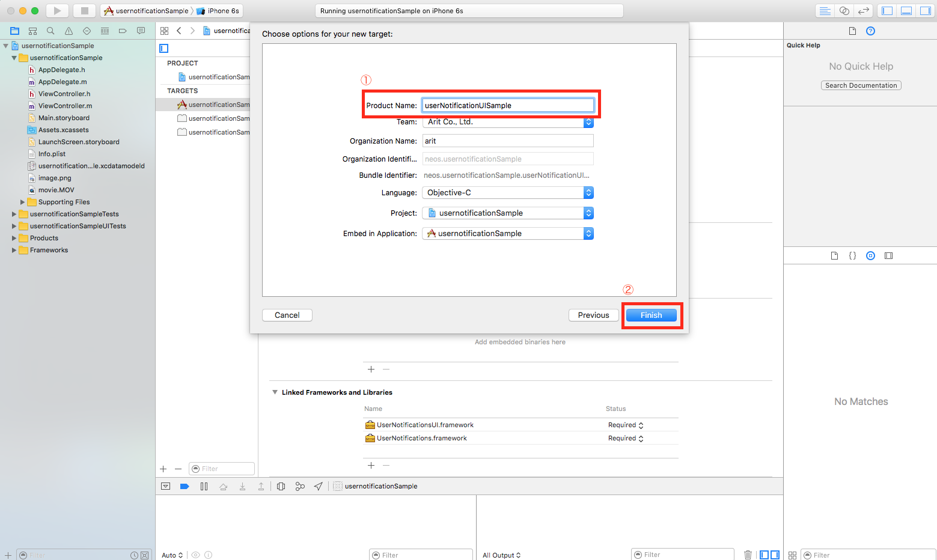Open the Embed in Application dropdown
Image resolution: width=937 pixels, height=560 pixels.
coord(508,233)
